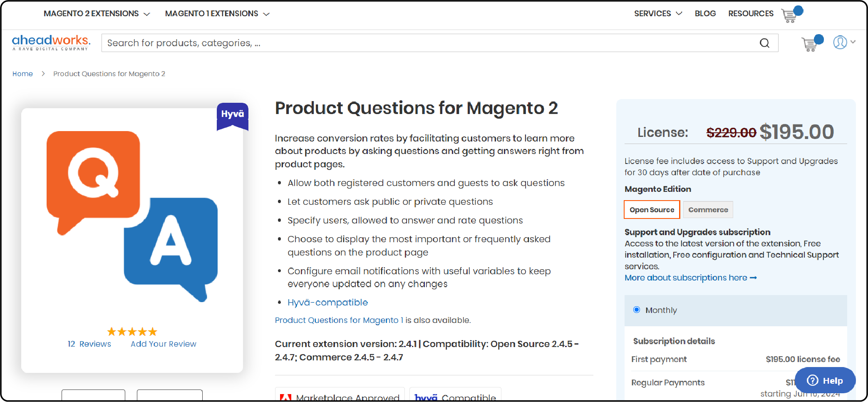868x402 pixels.
Task: Expand Magento 1 Extensions menu
Action: 217,14
